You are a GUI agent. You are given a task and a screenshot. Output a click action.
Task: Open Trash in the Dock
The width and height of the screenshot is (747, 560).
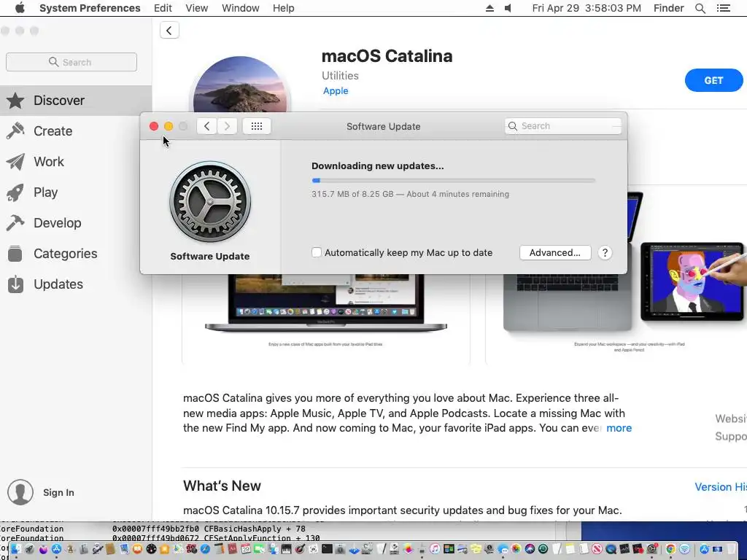(x=731, y=549)
